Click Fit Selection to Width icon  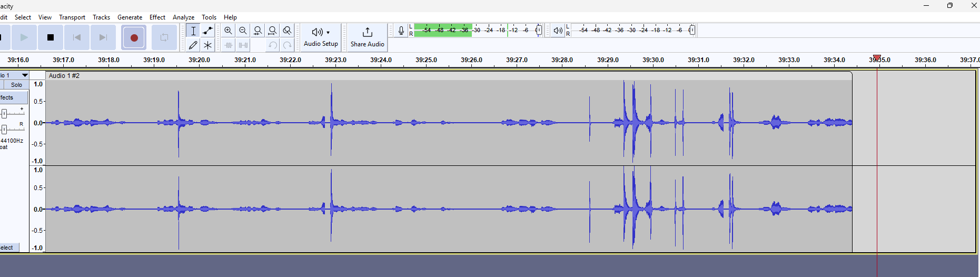click(x=258, y=31)
